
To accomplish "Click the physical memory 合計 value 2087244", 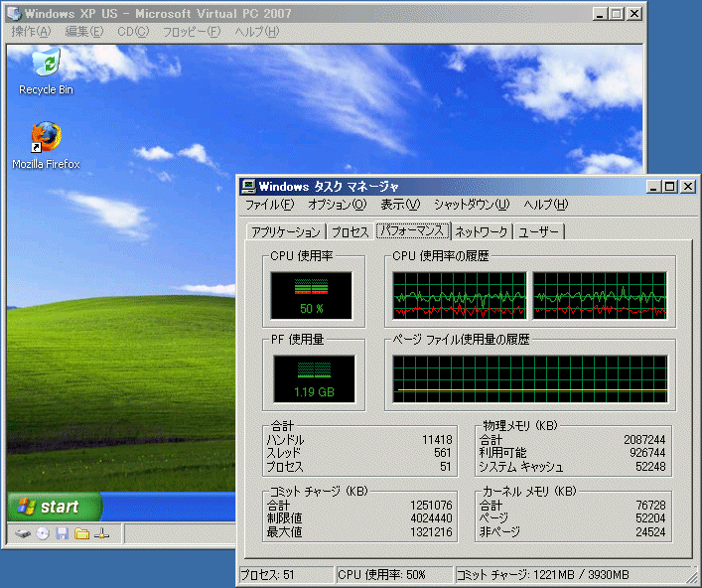I will (x=644, y=440).
